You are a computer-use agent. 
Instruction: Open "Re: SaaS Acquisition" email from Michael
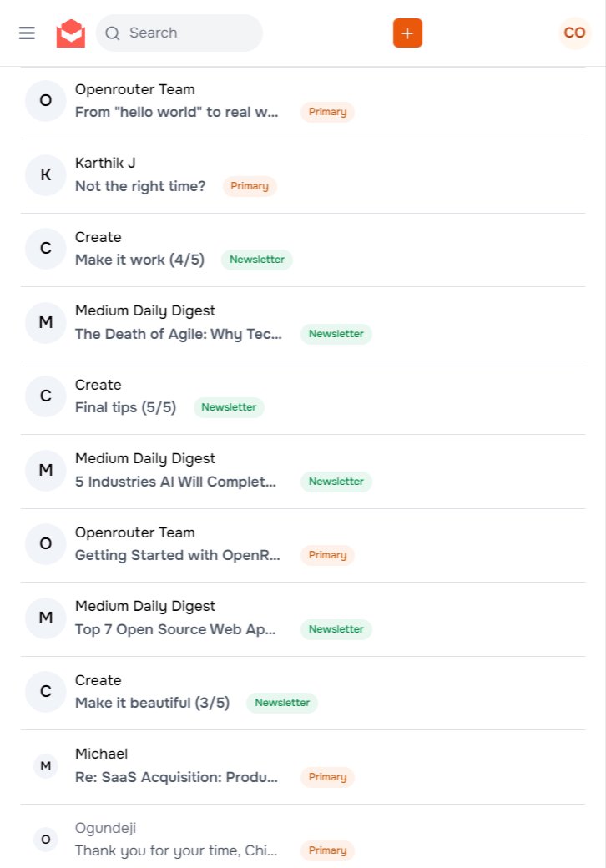pyautogui.click(x=176, y=777)
